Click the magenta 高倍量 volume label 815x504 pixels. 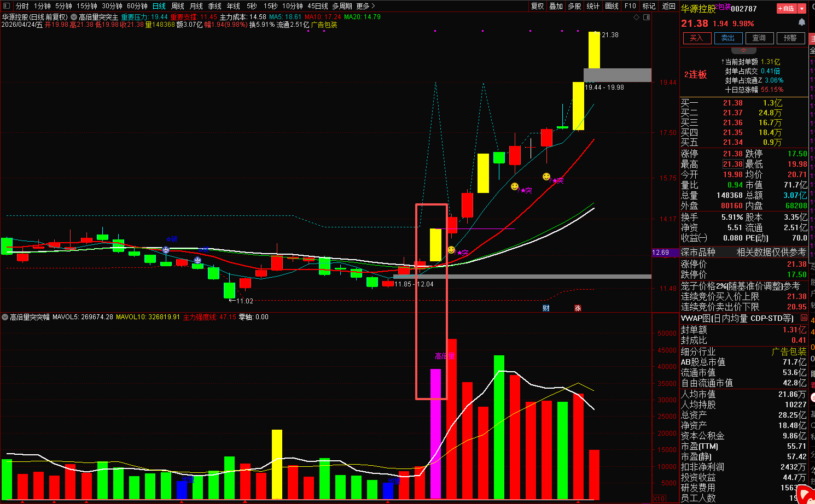(x=445, y=356)
